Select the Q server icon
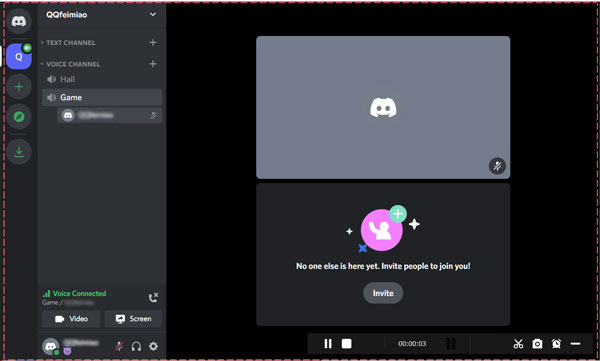The image size is (600, 361). coord(19,57)
